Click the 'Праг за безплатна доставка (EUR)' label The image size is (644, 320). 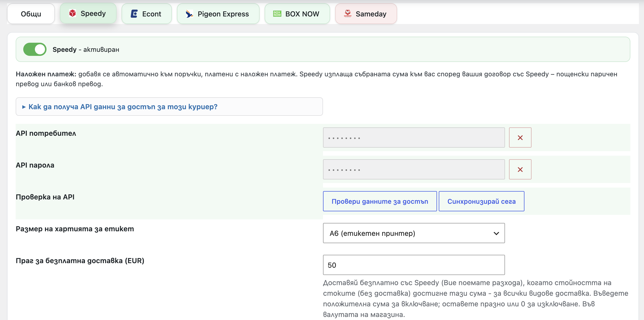click(80, 261)
